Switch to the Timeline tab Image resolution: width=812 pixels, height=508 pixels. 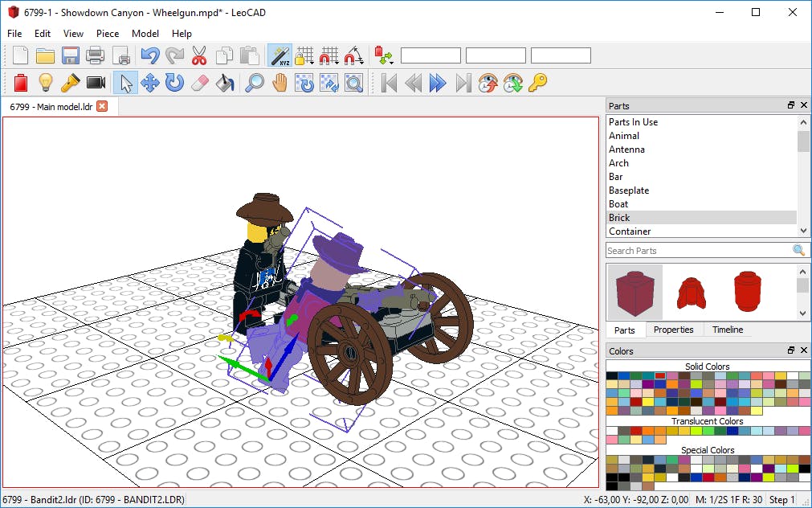tap(727, 330)
